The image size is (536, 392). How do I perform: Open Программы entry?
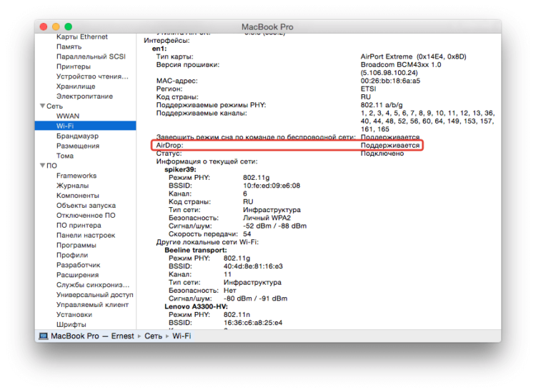pos(76,245)
